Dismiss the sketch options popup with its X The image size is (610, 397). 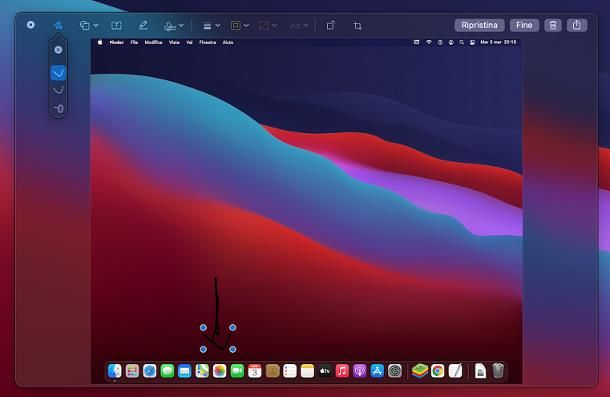58,50
